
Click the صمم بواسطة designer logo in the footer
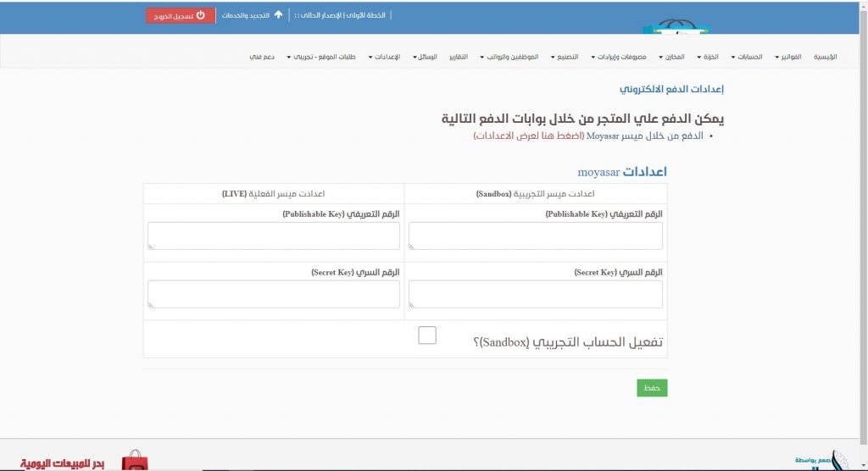point(821,461)
